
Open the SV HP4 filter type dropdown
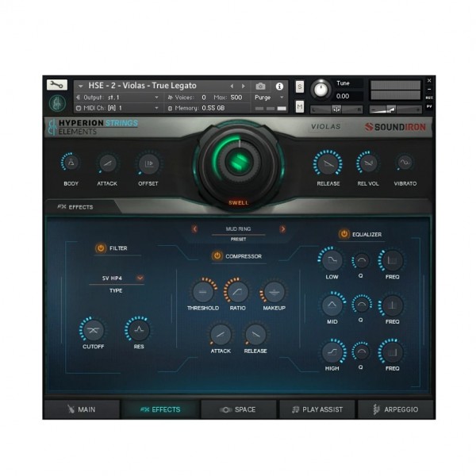coord(140,278)
